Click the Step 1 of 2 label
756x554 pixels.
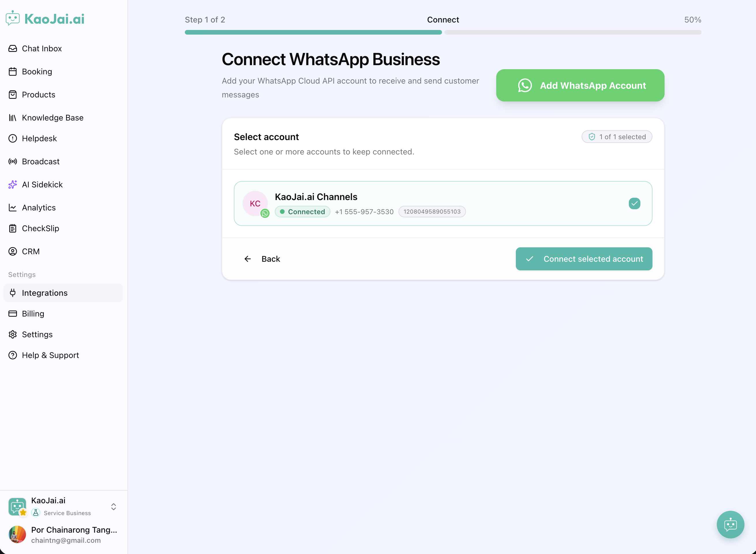pos(205,20)
